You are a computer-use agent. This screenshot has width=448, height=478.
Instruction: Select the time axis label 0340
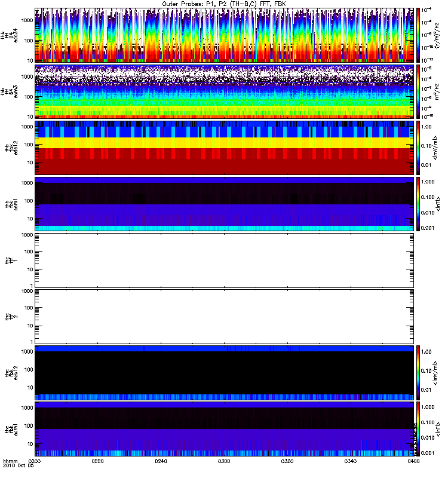coord(350,461)
